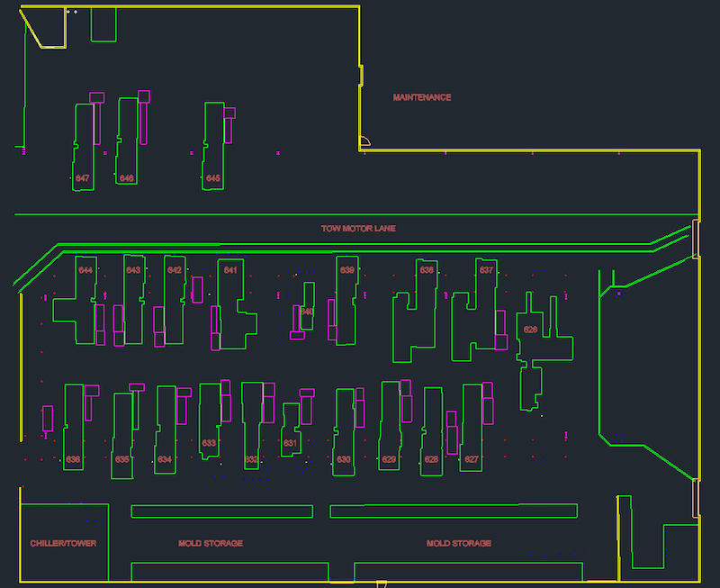Pick machine label 637
This screenshot has width=720, height=588.
click(486, 270)
